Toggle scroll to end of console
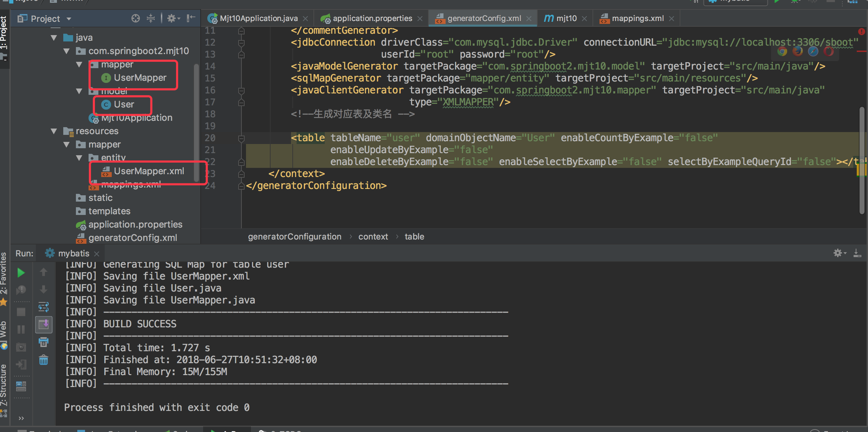 [x=44, y=325]
